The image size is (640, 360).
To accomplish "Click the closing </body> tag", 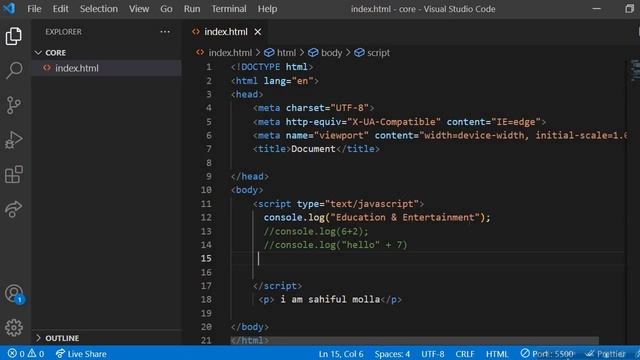I will click(249, 327).
